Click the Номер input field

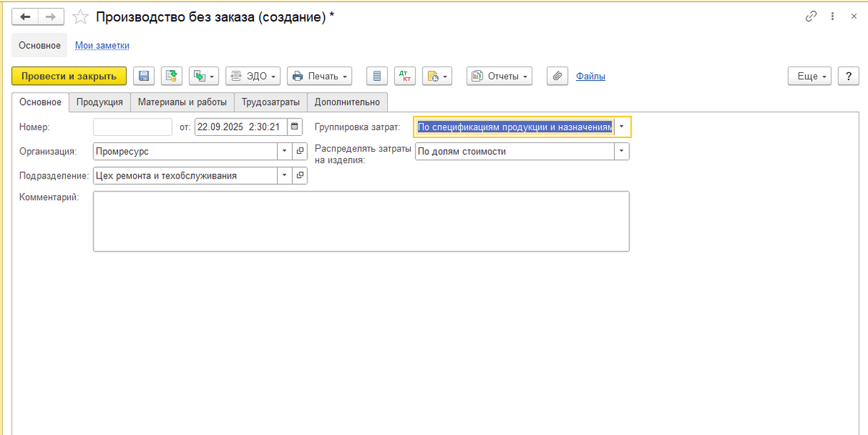(133, 127)
